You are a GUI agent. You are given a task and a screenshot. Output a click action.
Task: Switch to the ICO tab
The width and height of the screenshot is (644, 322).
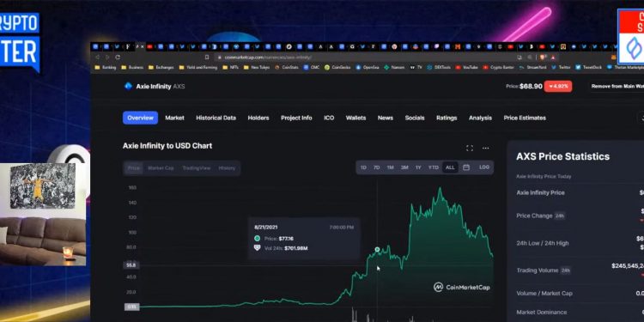[329, 118]
